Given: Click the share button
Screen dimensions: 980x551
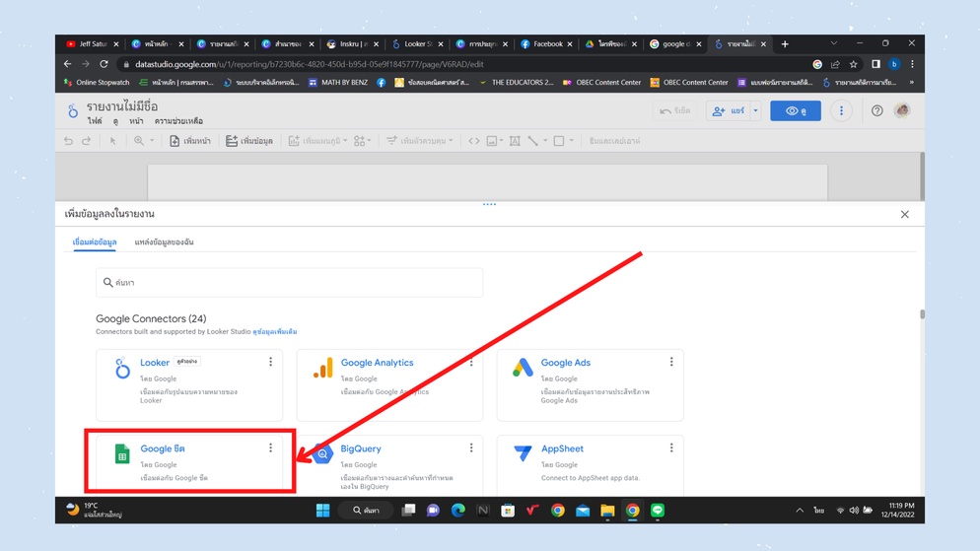Looking at the screenshot, I should [x=729, y=110].
